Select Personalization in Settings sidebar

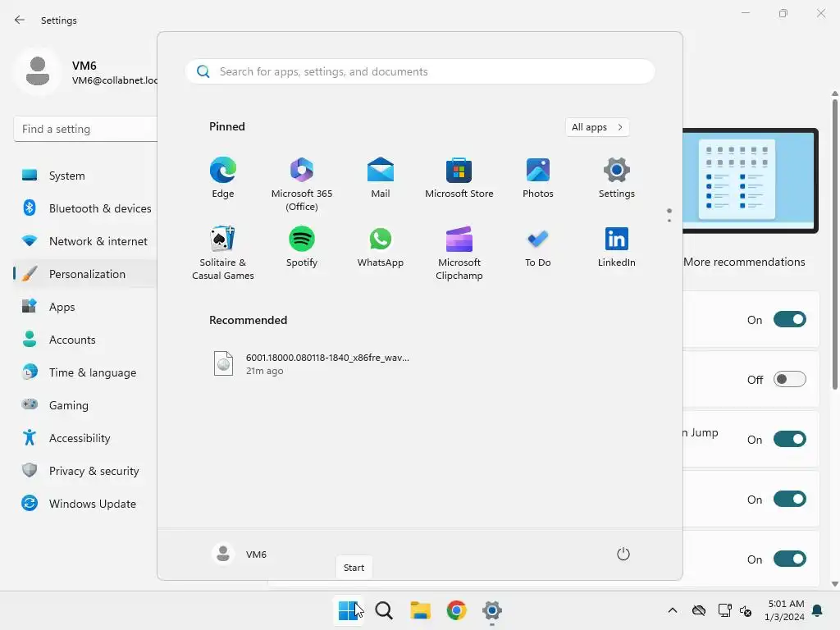(x=85, y=274)
